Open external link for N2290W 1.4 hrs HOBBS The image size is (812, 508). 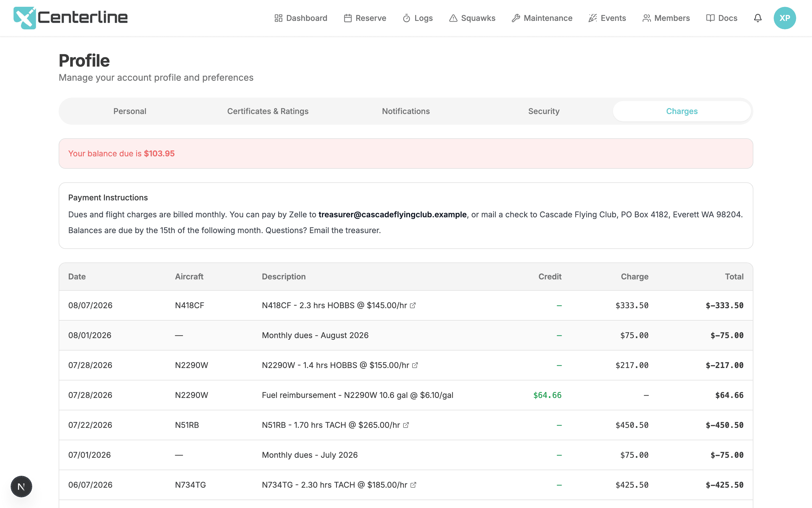(x=415, y=365)
